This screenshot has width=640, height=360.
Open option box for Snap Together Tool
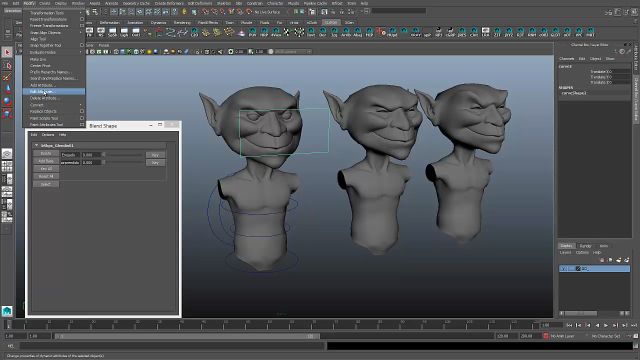82,45
